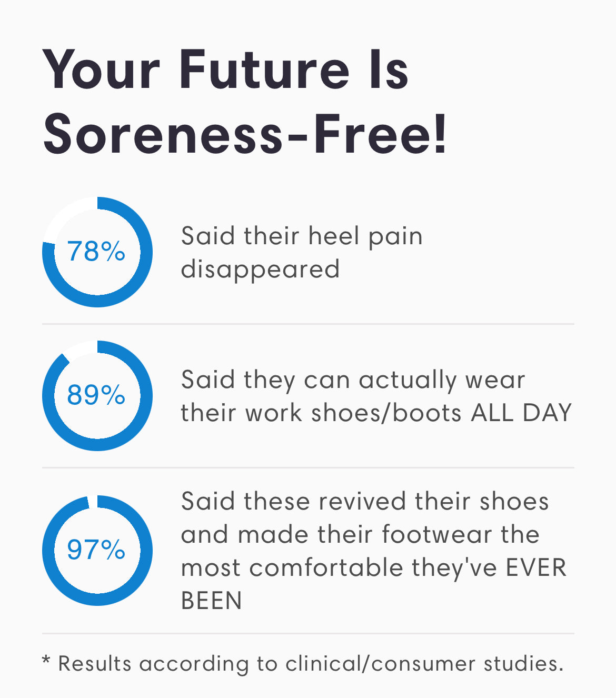Image resolution: width=616 pixels, height=698 pixels.
Task: Click the 'ALL DAY' uppercase words
Action: point(521,413)
